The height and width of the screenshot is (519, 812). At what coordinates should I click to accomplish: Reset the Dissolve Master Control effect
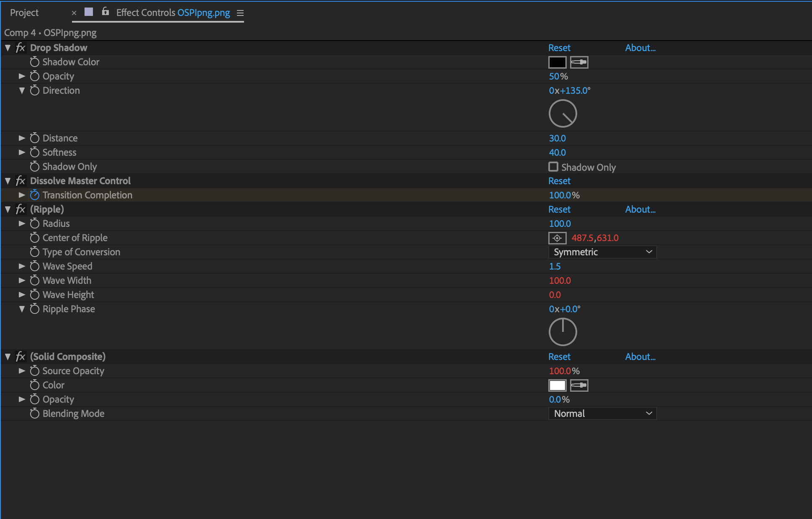[559, 181]
